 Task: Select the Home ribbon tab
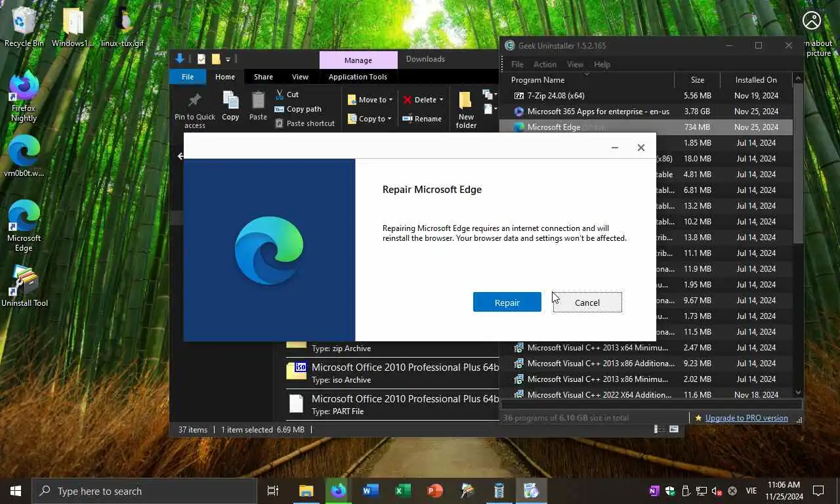225,77
